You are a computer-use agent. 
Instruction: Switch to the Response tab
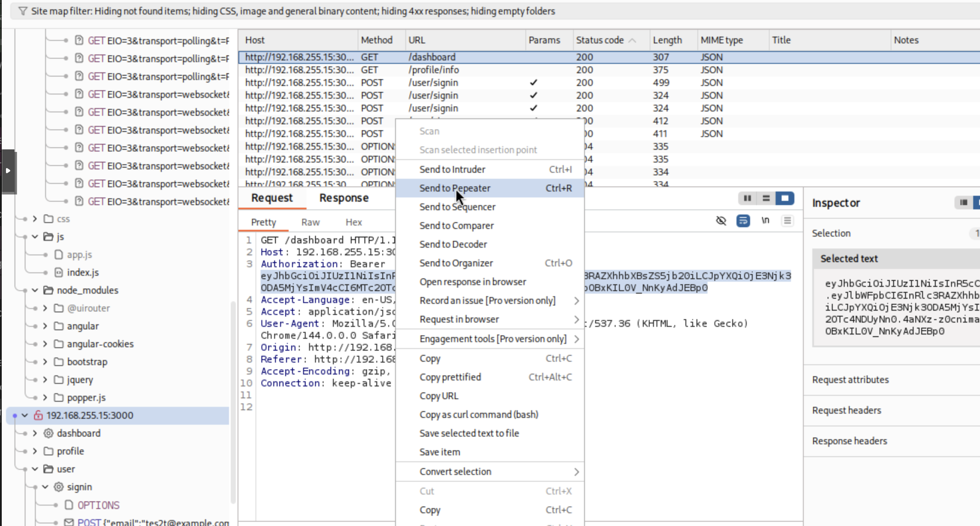click(x=344, y=198)
